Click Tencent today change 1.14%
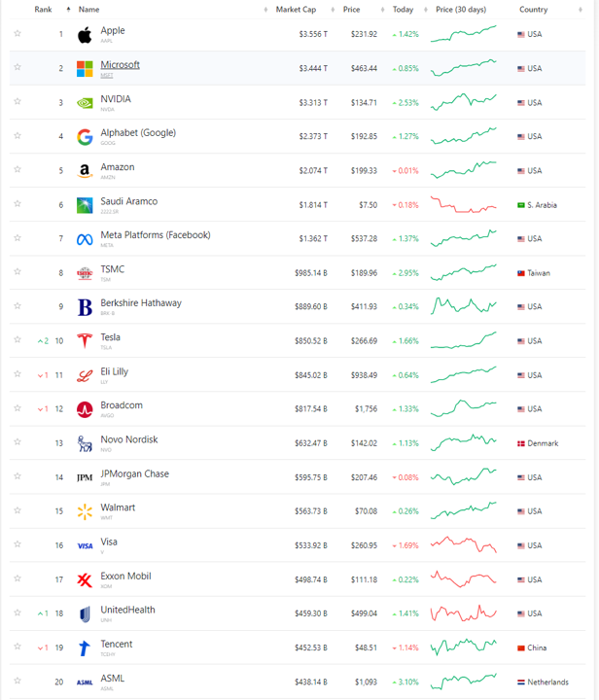 point(405,648)
